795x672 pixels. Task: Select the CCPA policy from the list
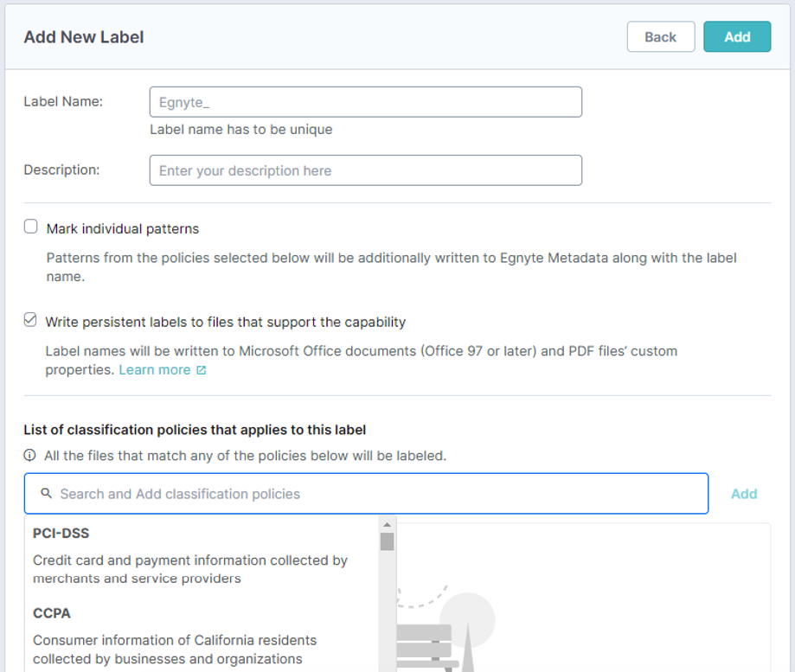coord(50,613)
